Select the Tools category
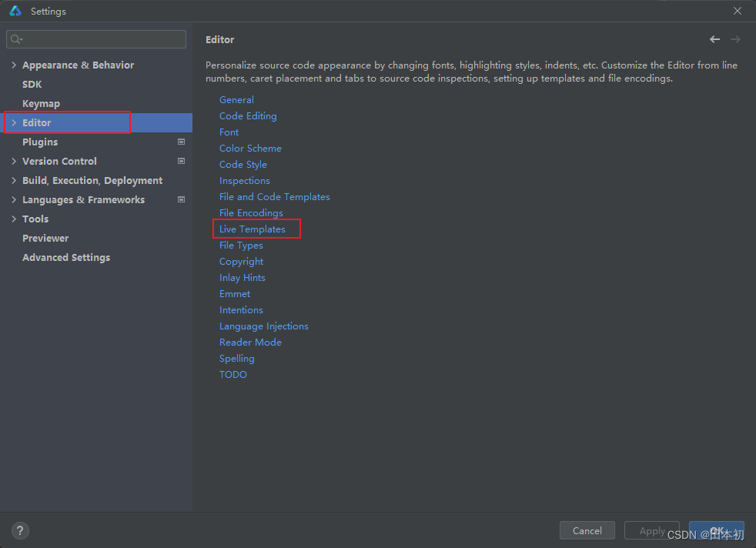The height and width of the screenshot is (548, 756). [35, 219]
